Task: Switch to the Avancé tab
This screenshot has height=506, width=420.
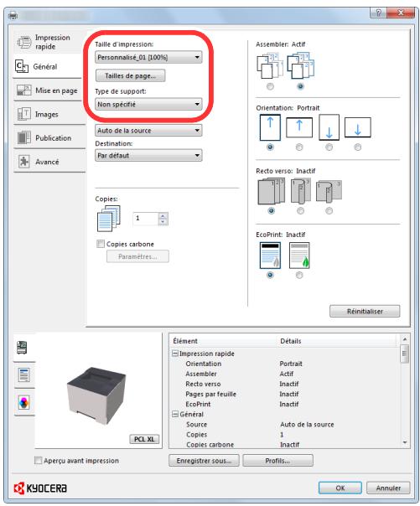Action: (49, 162)
